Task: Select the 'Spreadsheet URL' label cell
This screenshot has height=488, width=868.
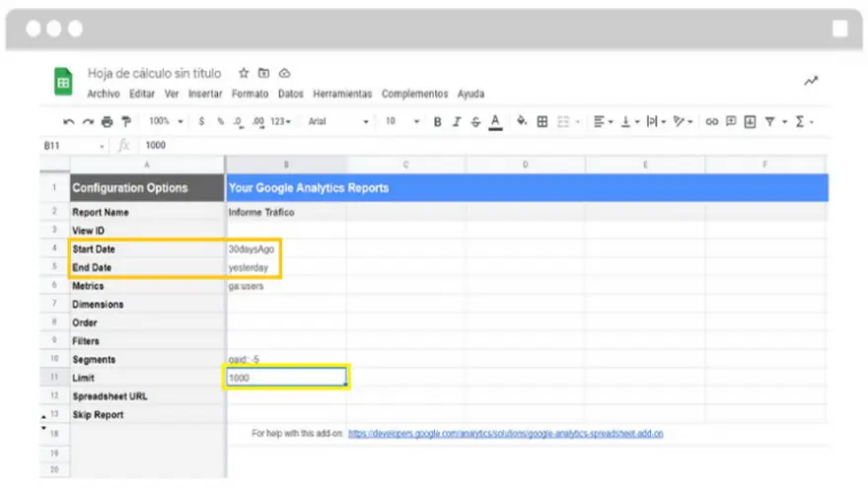Action: point(147,396)
